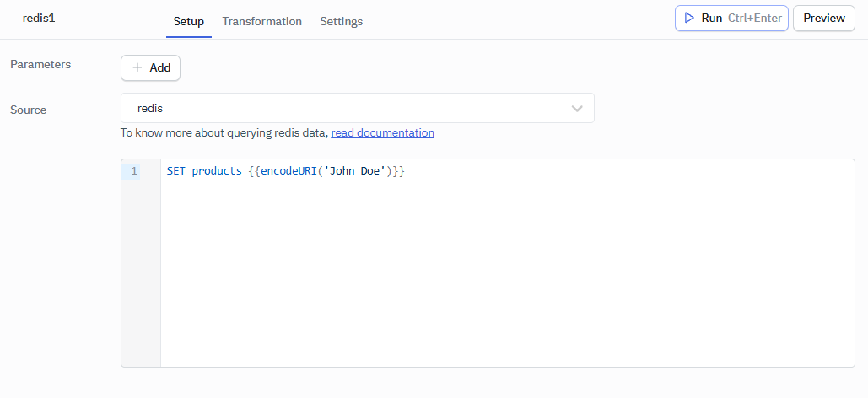Click the Source label
Image resolution: width=868 pixels, height=398 pixels.
[x=29, y=110]
